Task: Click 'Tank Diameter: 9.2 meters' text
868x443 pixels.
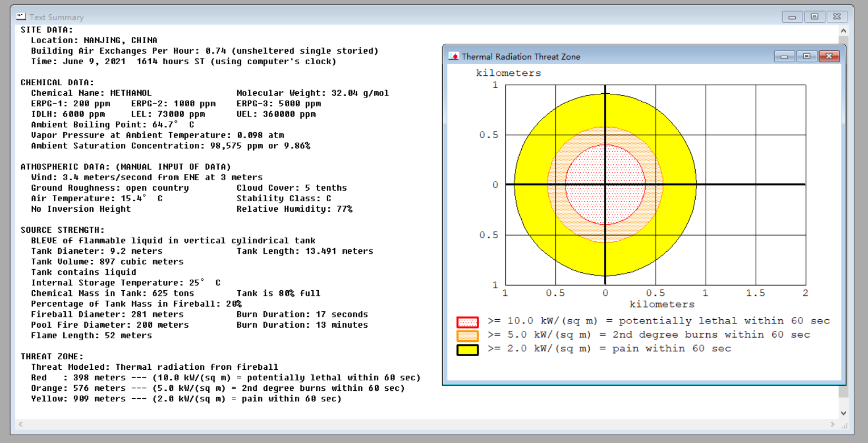Action: (x=97, y=251)
